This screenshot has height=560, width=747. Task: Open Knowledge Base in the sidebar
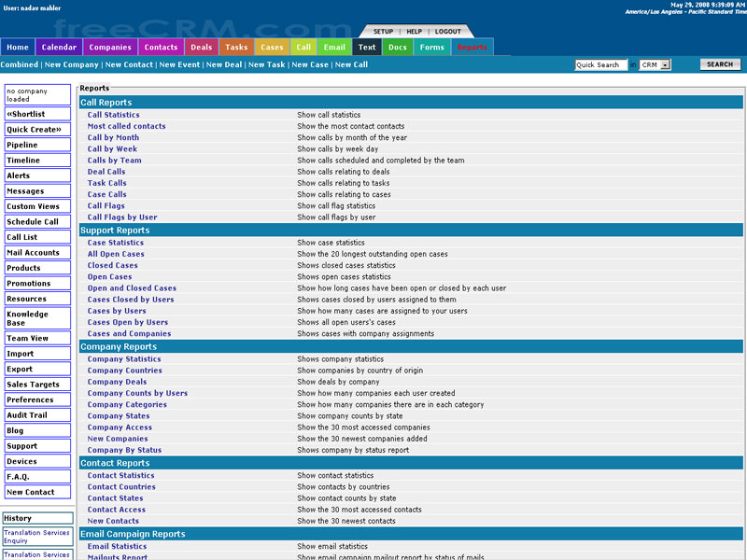point(37,318)
